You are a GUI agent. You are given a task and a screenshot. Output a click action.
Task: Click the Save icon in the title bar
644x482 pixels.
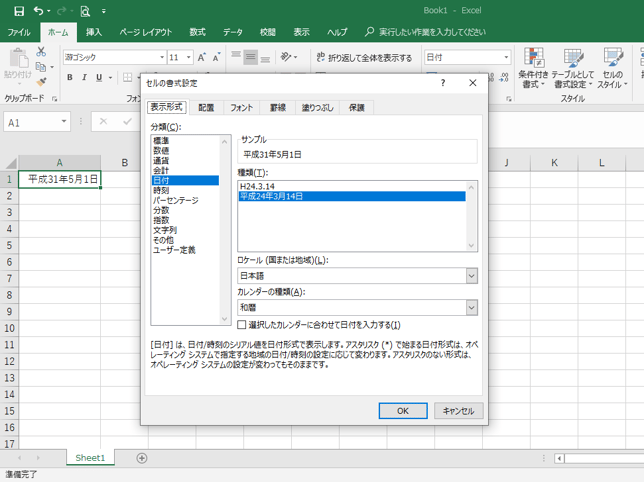19,11
